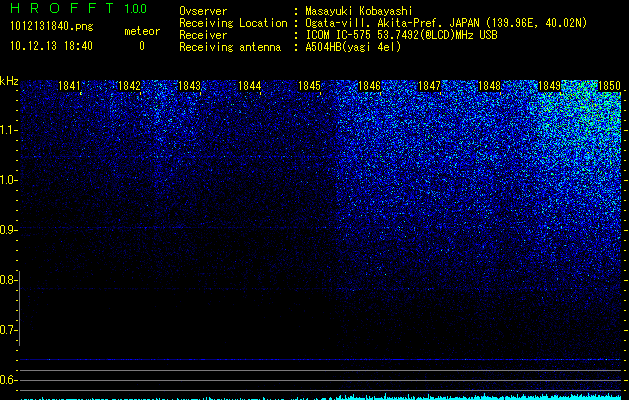Image resolution: width=629 pixels, height=400 pixels.
Task: Click the 0.6 frequency axis label
Action: (x=8, y=380)
